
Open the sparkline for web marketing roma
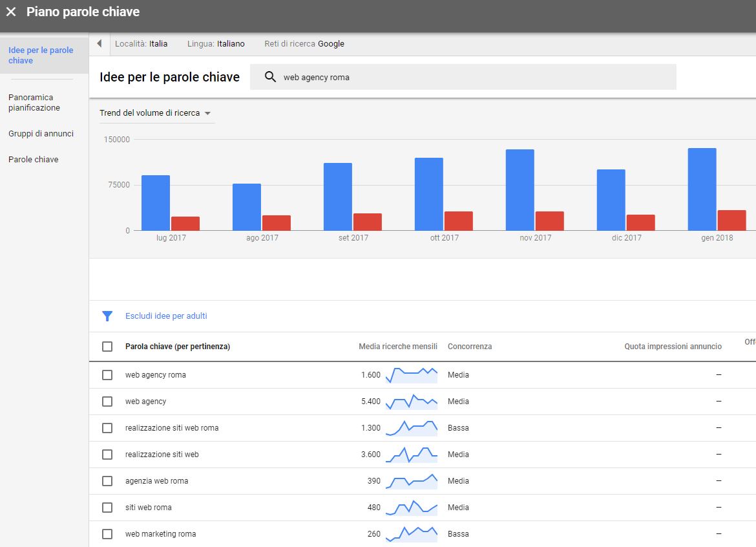pyautogui.click(x=411, y=534)
